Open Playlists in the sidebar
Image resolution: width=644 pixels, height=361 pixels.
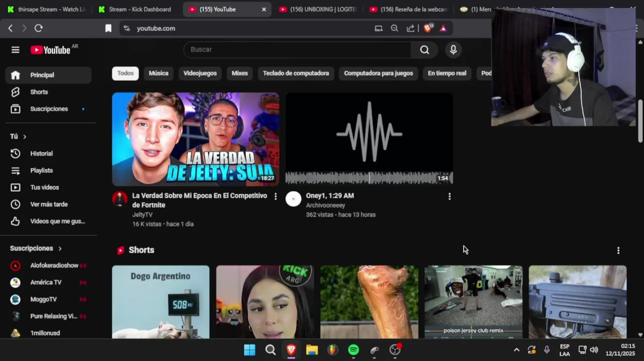click(x=48, y=170)
